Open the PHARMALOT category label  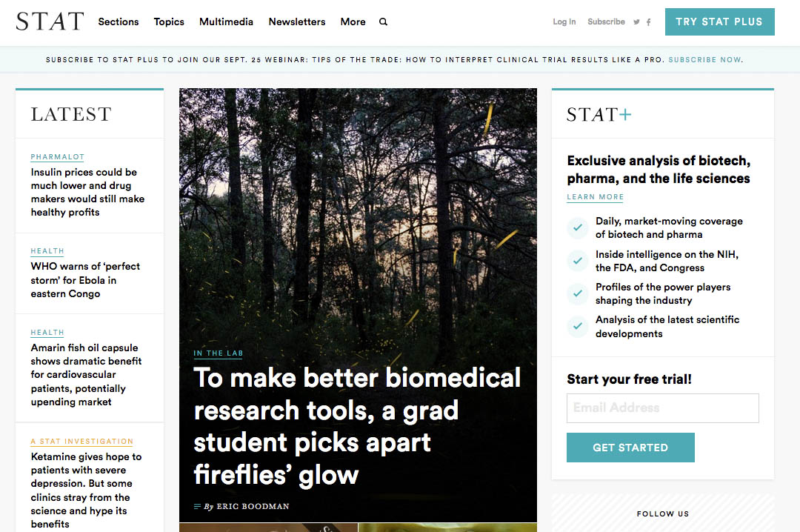pos(58,157)
